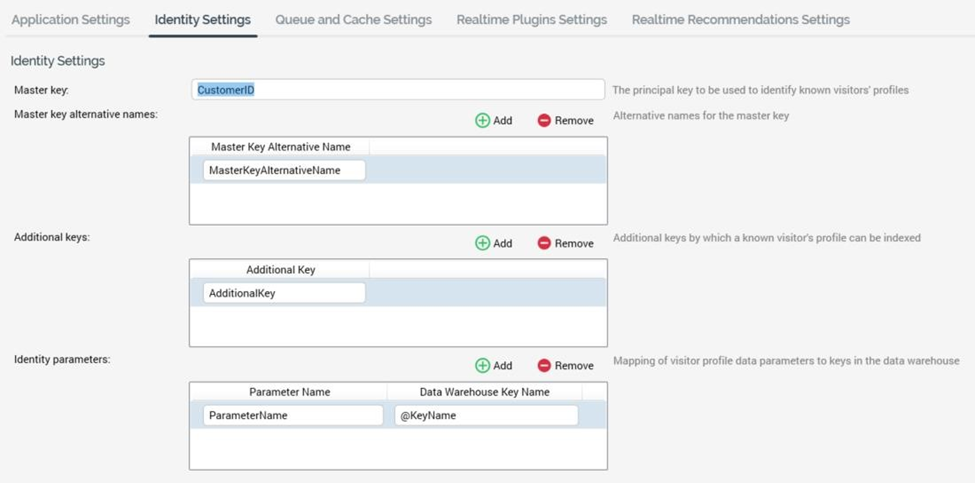Image resolution: width=975 pixels, height=483 pixels.
Task: Click the green plus icon for master key alternative names
Action: pos(483,120)
